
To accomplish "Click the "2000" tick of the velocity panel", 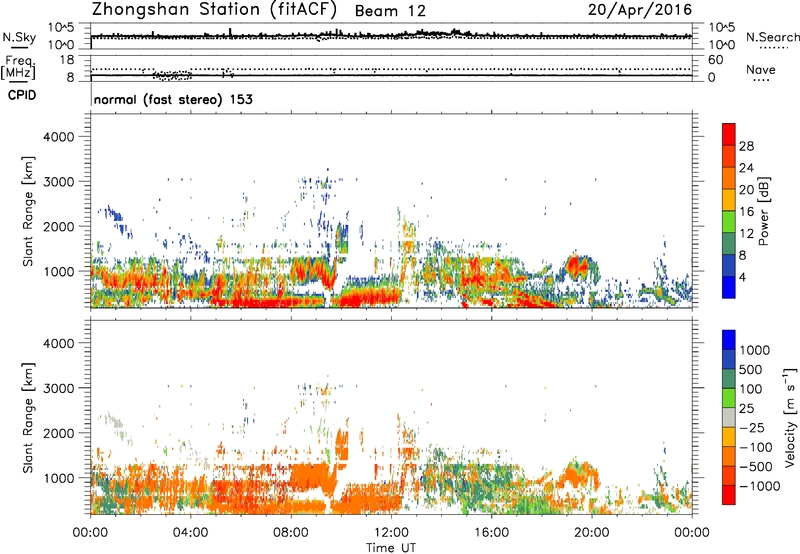I will point(58,433).
